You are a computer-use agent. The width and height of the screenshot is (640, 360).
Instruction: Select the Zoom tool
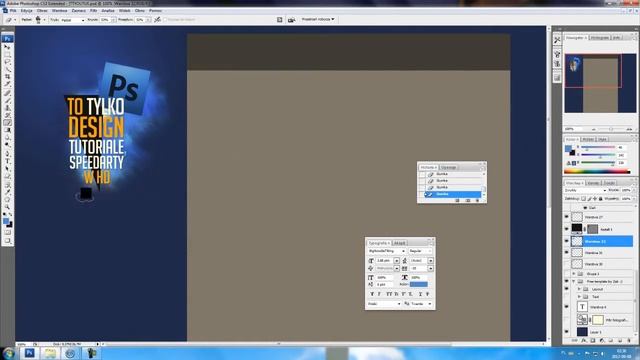(7, 207)
